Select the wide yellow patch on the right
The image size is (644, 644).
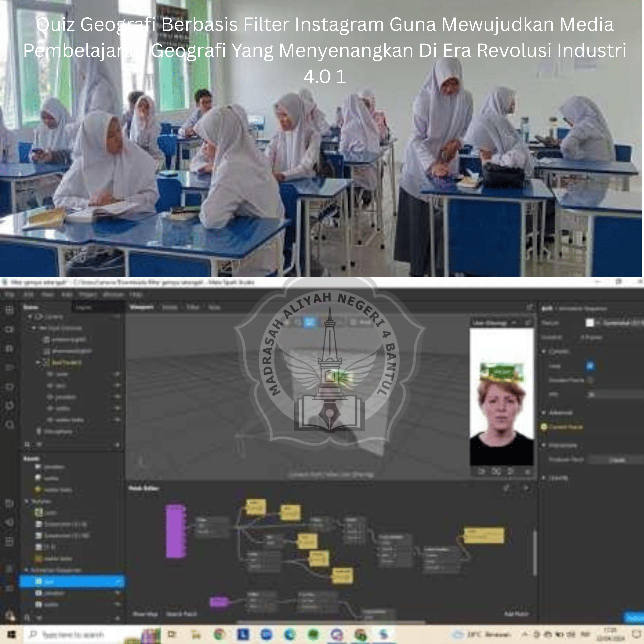tap(484, 535)
